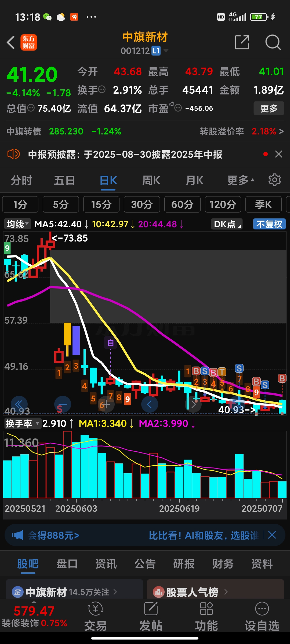Screen dimensions: 290x644
Task: Select the 季K period button
Action: click(x=263, y=204)
